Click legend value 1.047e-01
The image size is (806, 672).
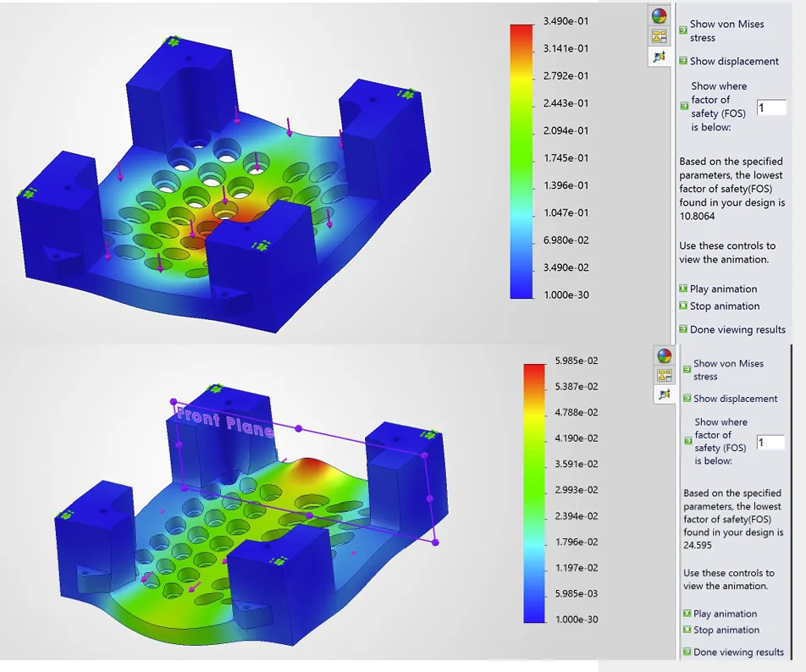click(566, 212)
